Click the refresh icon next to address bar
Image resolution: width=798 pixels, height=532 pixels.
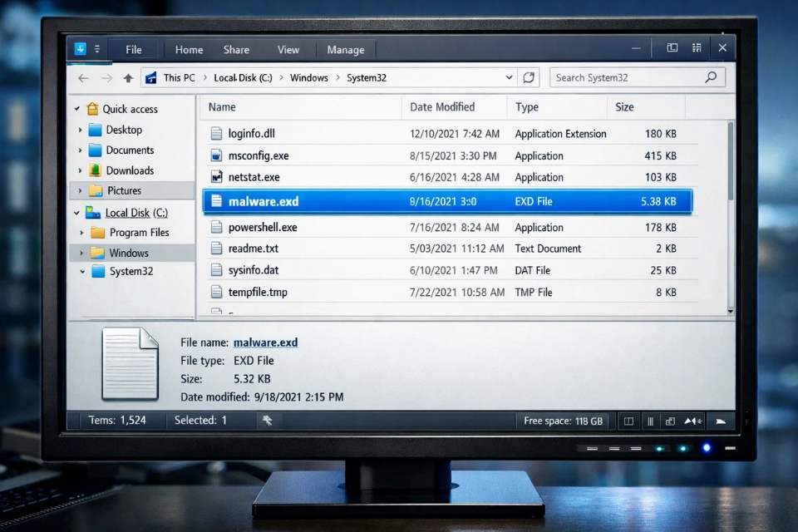pyautogui.click(x=530, y=76)
